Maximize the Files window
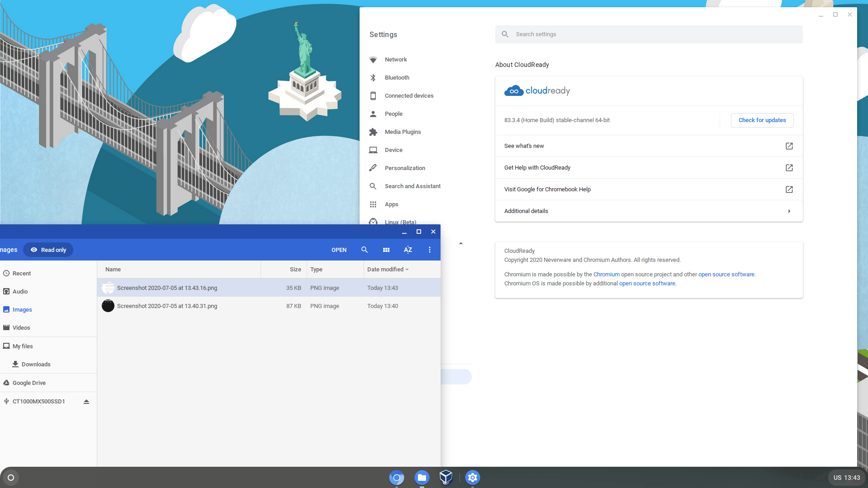The width and height of the screenshot is (868, 488). click(419, 232)
